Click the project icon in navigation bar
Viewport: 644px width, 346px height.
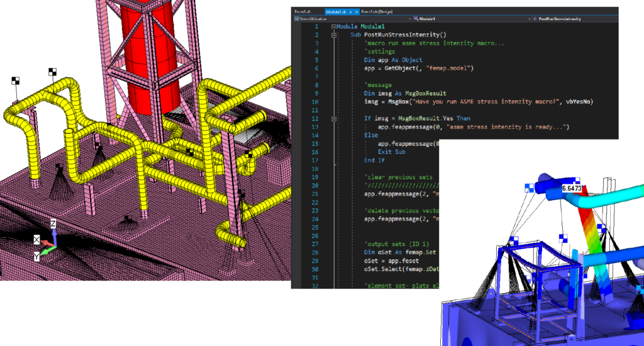pos(297,19)
